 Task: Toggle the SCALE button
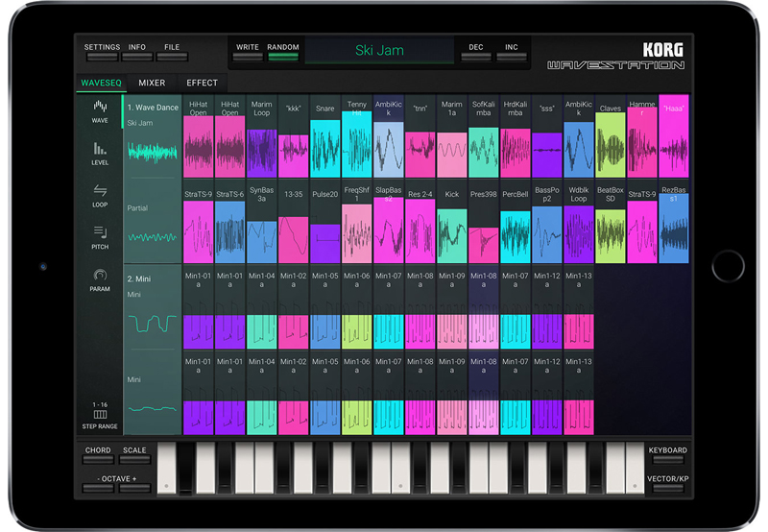click(x=134, y=454)
